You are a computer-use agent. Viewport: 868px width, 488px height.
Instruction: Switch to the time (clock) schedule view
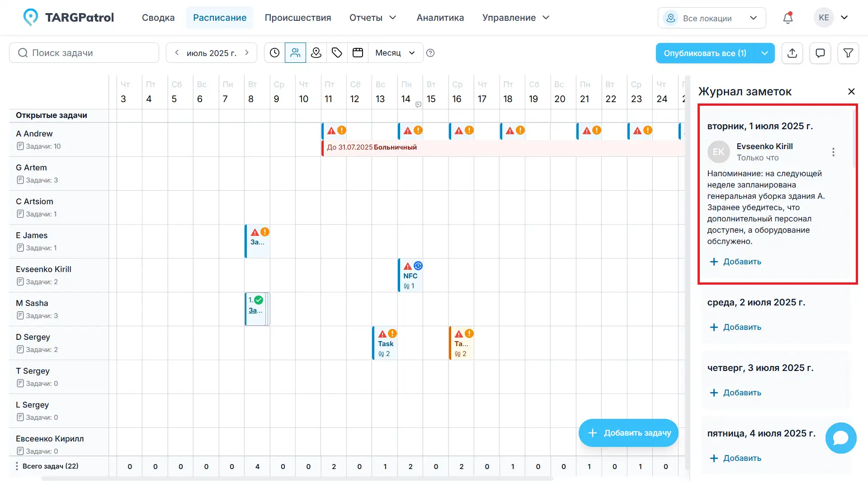point(274,52)
